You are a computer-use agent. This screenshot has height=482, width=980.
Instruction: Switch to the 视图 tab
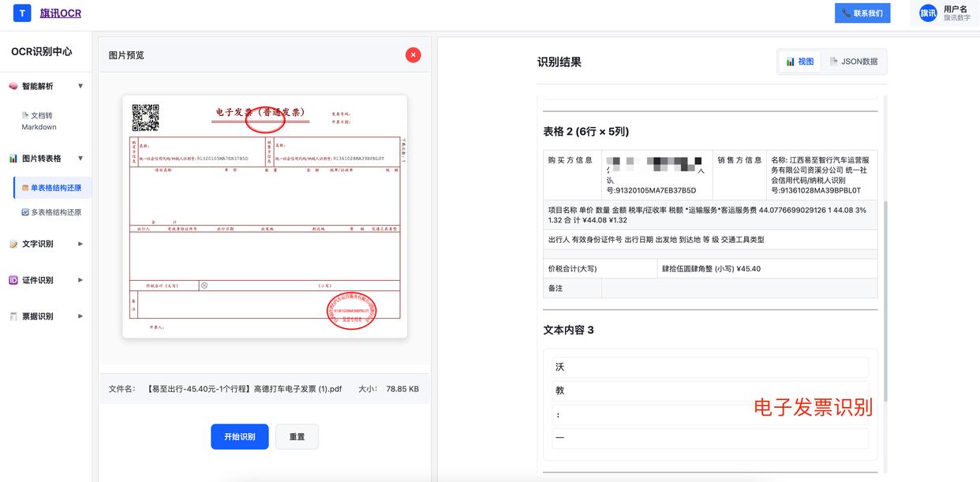coord(800,62)
